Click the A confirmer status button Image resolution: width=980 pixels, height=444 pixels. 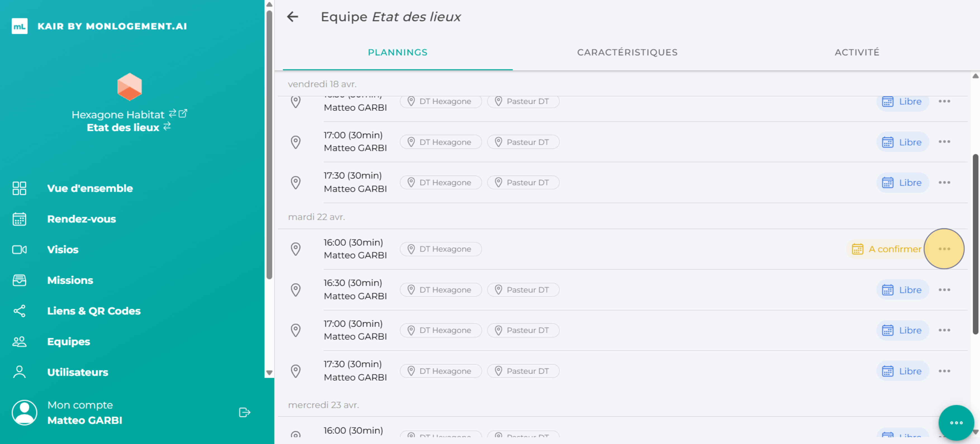[x=886, y=249]
